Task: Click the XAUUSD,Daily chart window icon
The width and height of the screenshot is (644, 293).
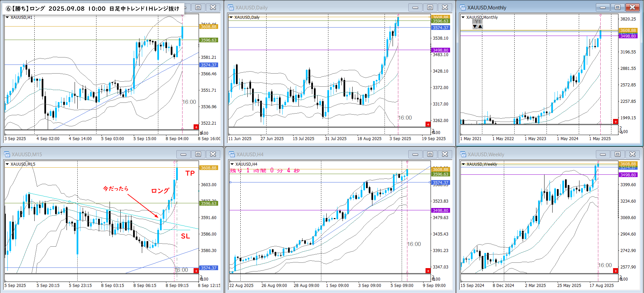Action: click(x=231, y=7)
